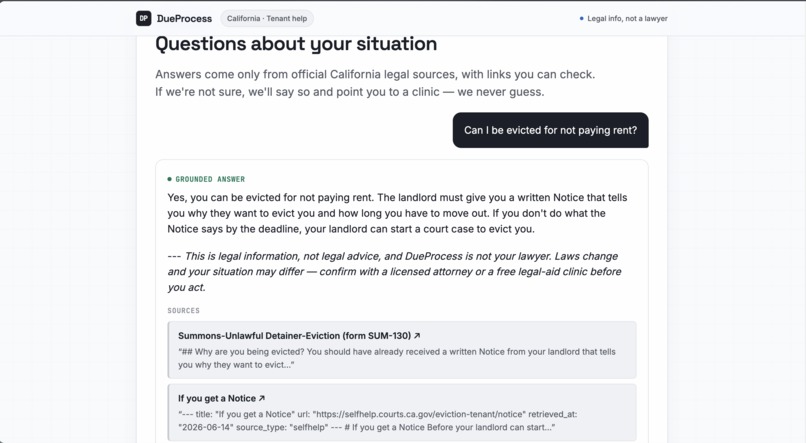Select the user question chat bubble
This screenshot has width=806, height=443.
tap(551, 130)
